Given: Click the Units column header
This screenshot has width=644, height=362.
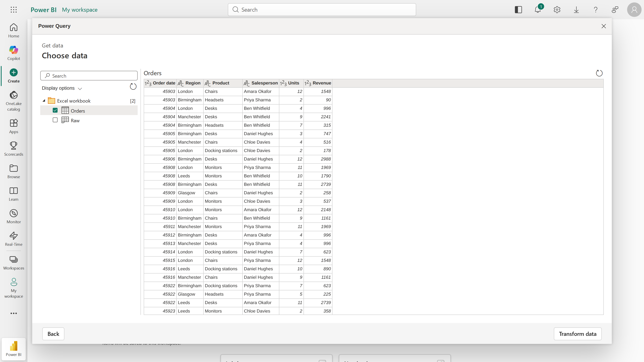Looking at the screenshot, I should (x=291, y=83).
